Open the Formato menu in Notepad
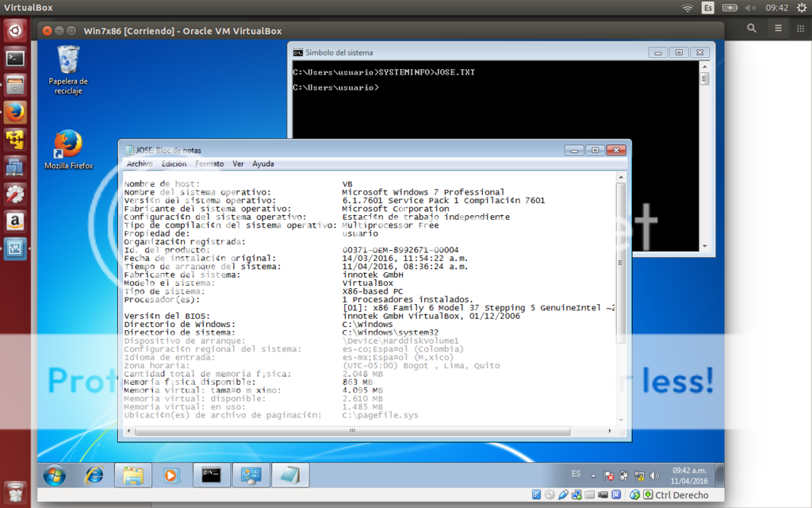 [x=209, y=164]
